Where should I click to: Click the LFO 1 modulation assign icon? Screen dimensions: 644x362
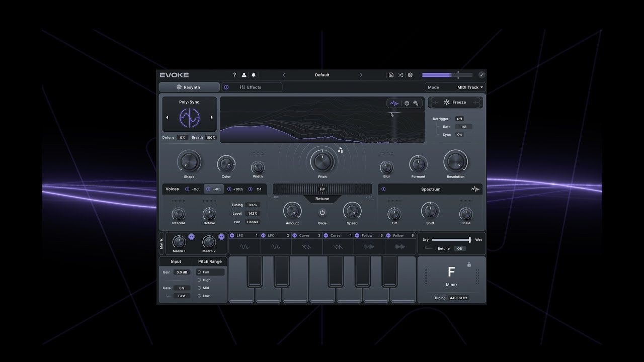232,235
